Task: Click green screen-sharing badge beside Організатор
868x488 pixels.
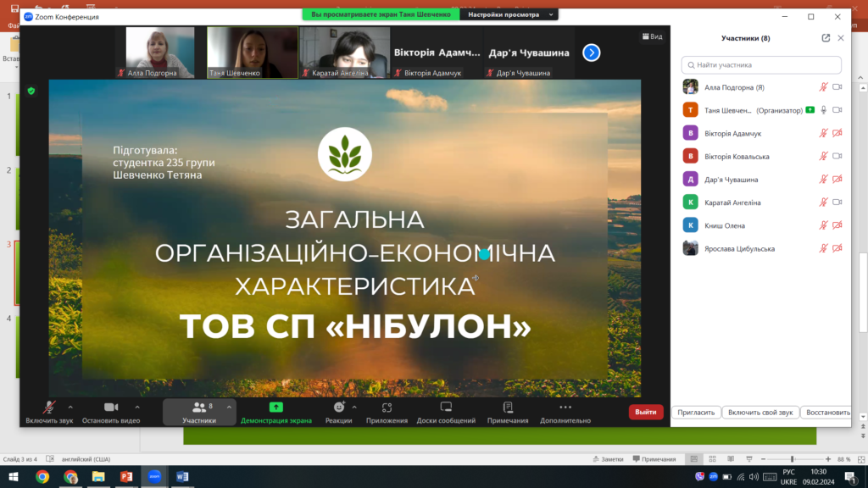Action: click(x=810, y=109)
